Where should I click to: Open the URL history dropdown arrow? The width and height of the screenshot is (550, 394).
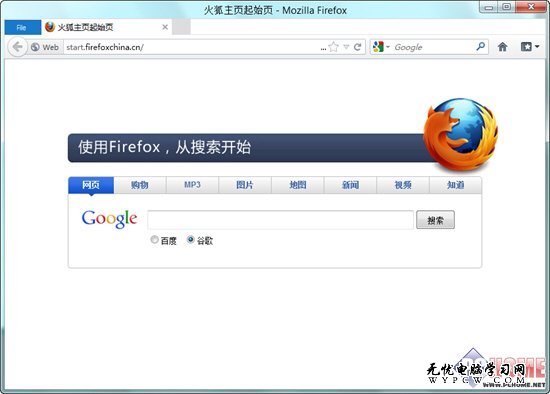[346, 47]
